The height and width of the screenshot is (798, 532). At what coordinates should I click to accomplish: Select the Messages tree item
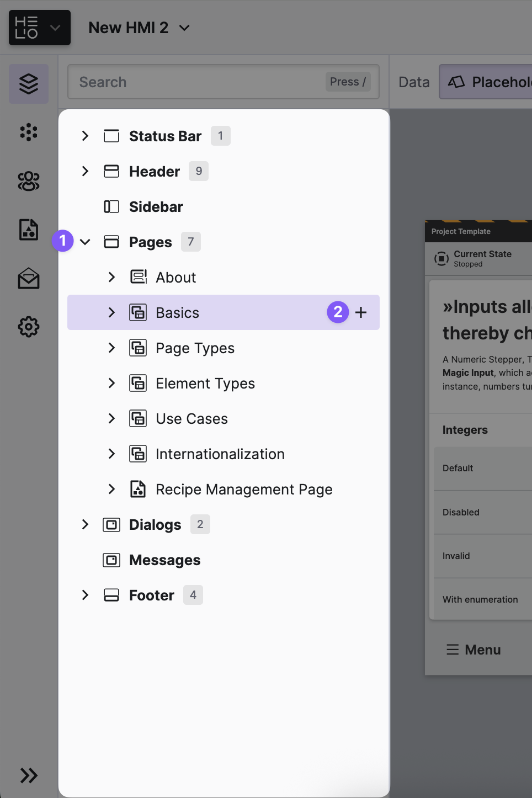click(x=164, y=560)
